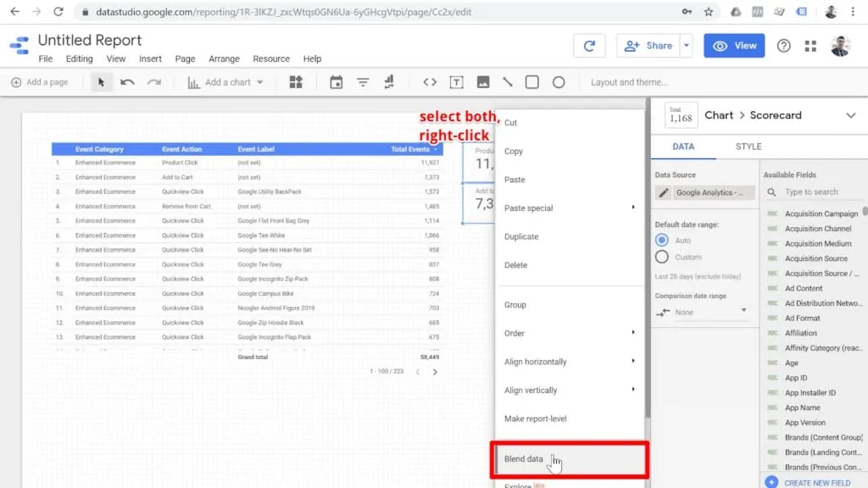868x488 pixels.
Task: Select the Rectangle shape tool
Action: coord(532,81)
